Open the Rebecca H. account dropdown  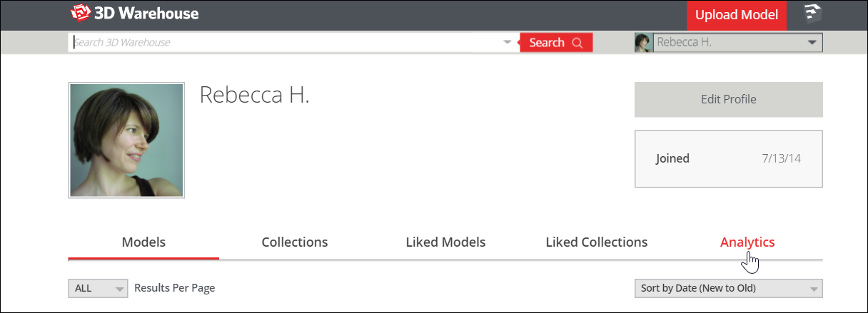pyautogui.click(x=729, y=43)
